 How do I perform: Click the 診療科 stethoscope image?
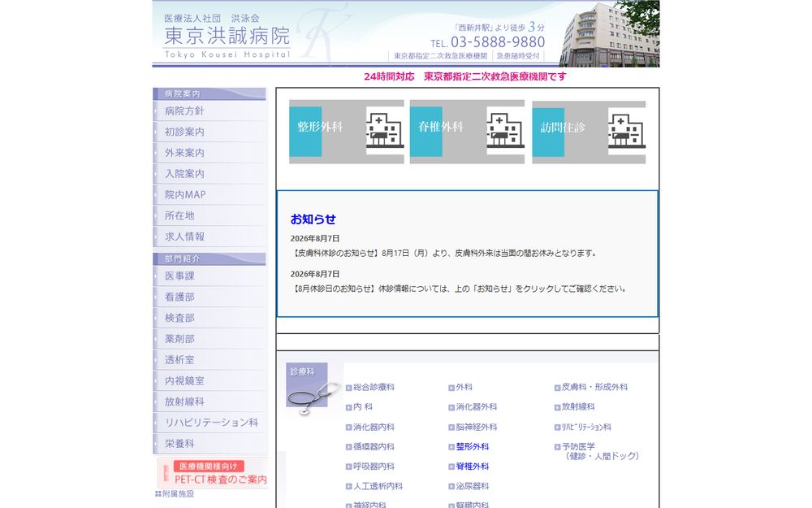pyautogui.click(x=312, y=389)
